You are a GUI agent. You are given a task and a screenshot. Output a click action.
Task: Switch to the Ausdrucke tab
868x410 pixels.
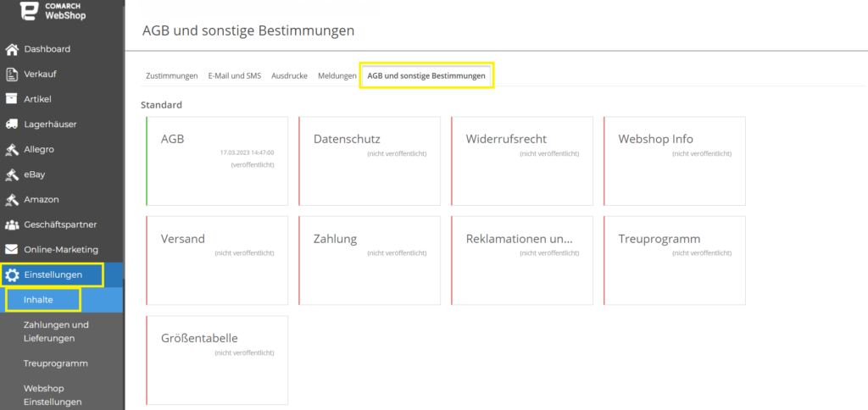click(x=290, y=75)
